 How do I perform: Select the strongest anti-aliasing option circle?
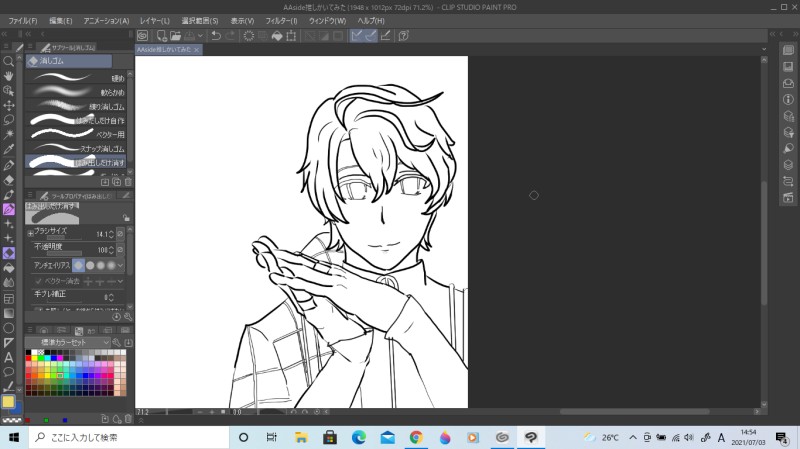tap(111, 265)
